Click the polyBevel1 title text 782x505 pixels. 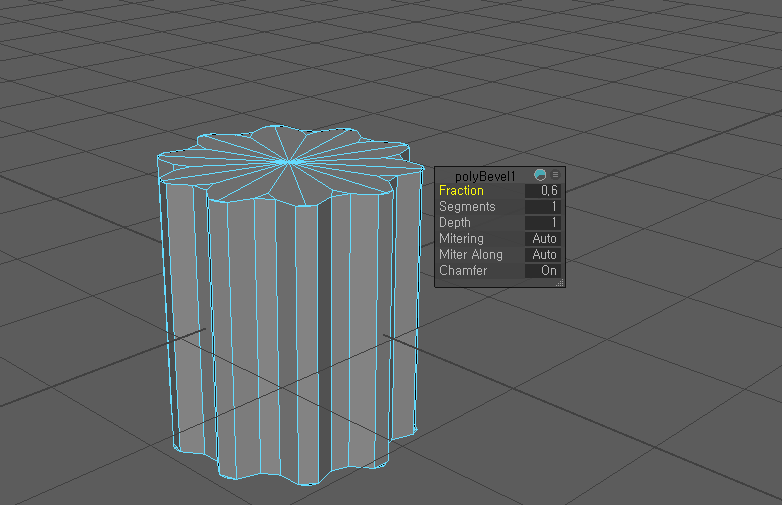tap(485, 176)
